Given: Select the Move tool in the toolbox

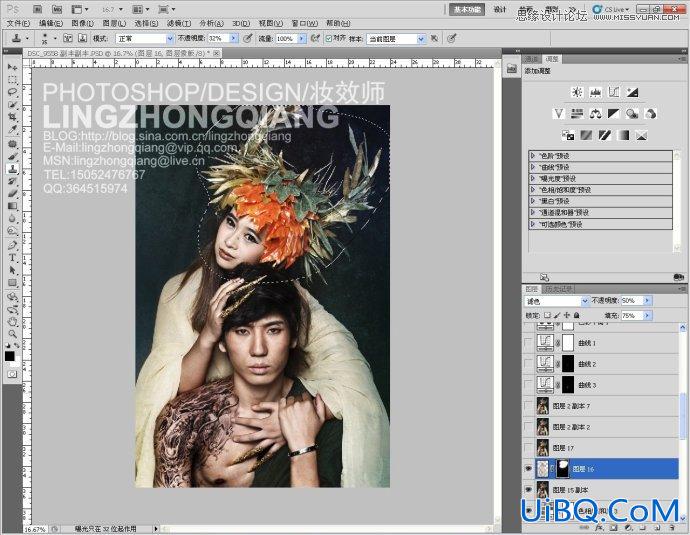Looking at the screenshot, I should (x=12, y=67).
